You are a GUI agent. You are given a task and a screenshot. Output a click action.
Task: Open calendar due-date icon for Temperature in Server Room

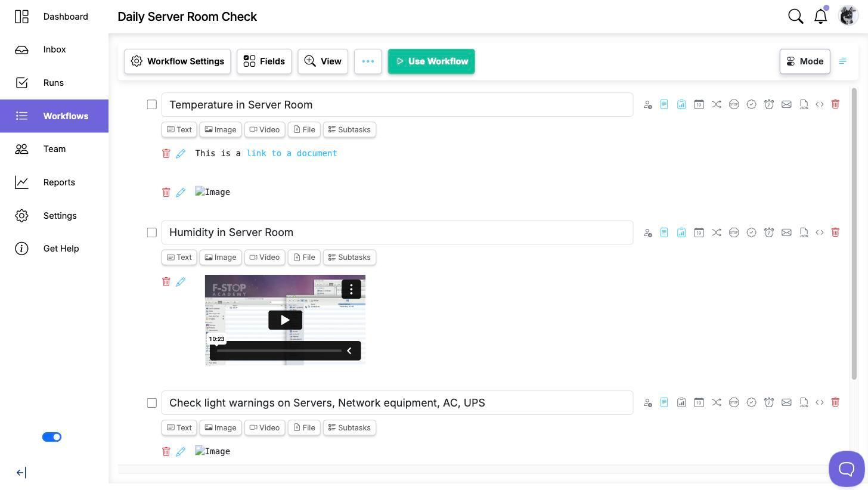699,105
